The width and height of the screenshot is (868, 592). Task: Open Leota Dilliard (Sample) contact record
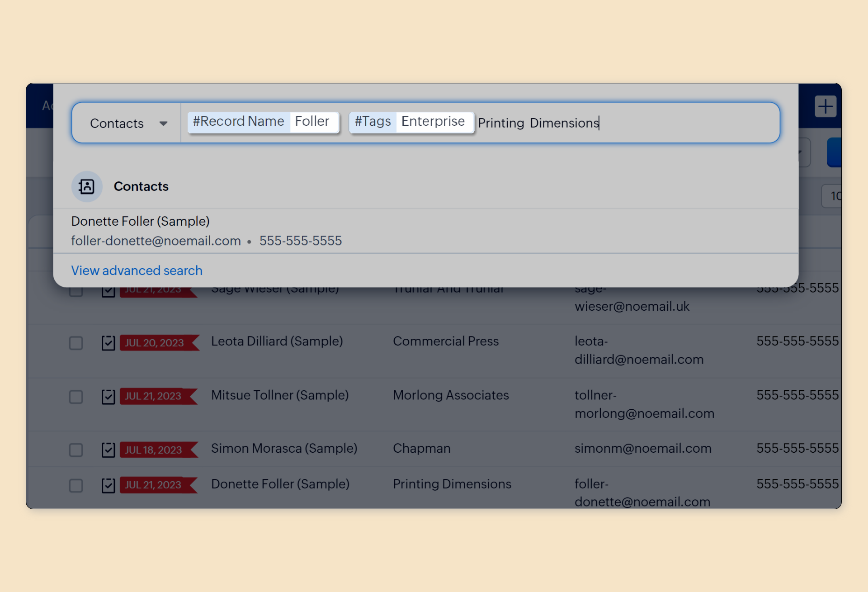coord(277,341)
